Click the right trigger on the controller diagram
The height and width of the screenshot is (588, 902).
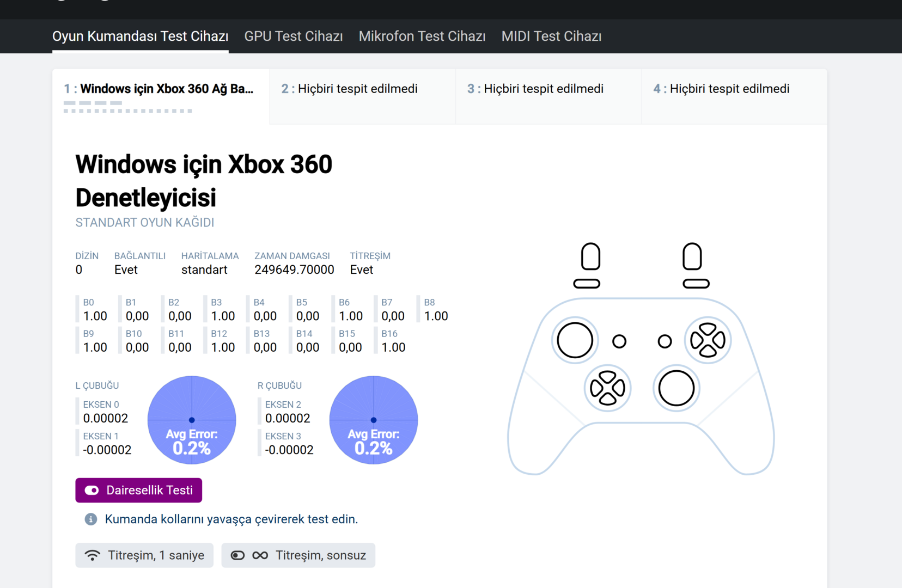692,256
